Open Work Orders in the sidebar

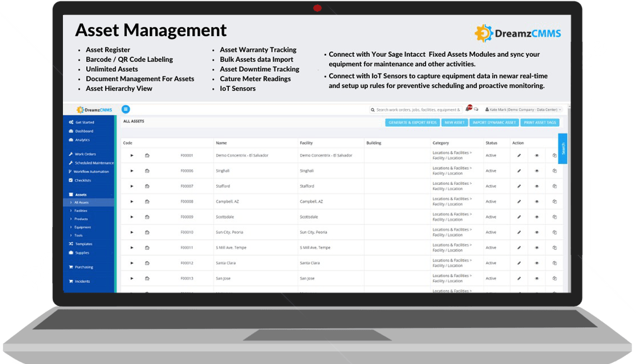[x=85, y=154]
